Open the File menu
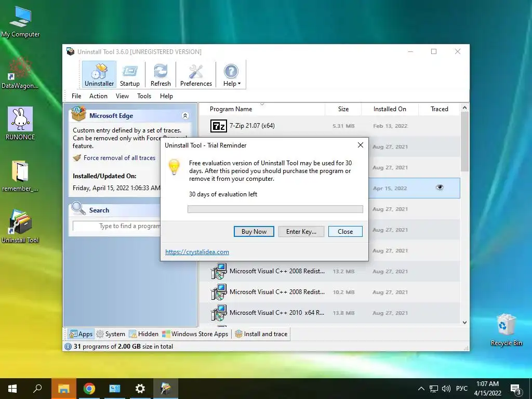 click(76, 96)
